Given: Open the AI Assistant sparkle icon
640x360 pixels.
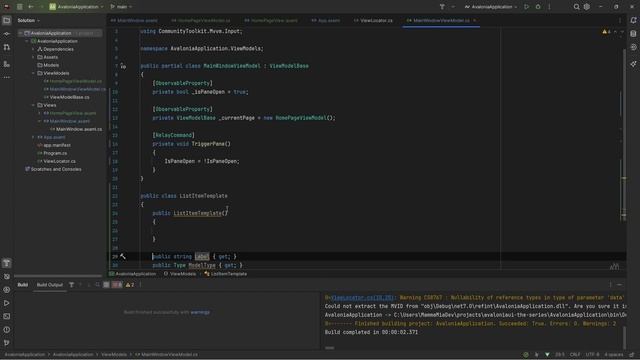Looking at the screenshot, I should 633,64.
